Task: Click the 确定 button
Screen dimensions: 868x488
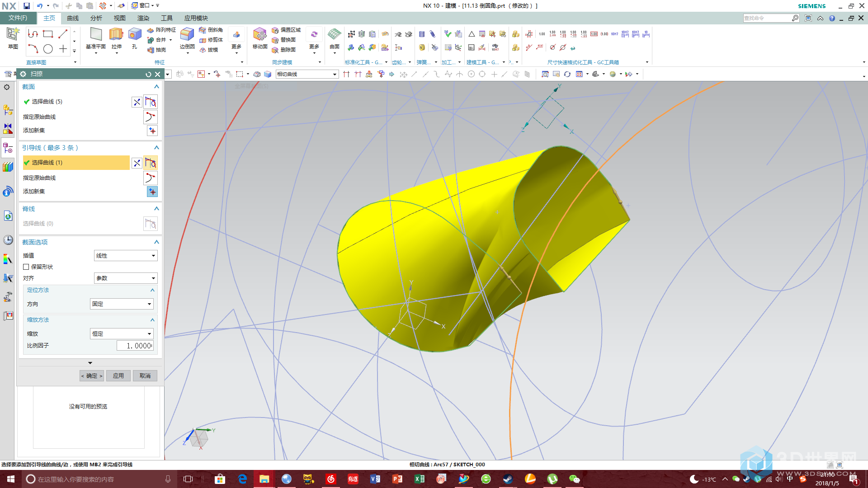Action: click(x=92, y=376)
